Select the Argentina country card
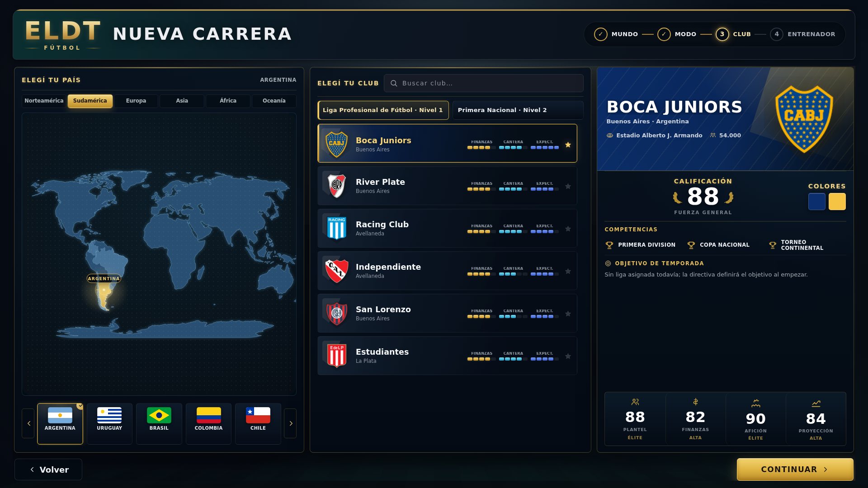The image size is (868, 488). pos(60,423)
